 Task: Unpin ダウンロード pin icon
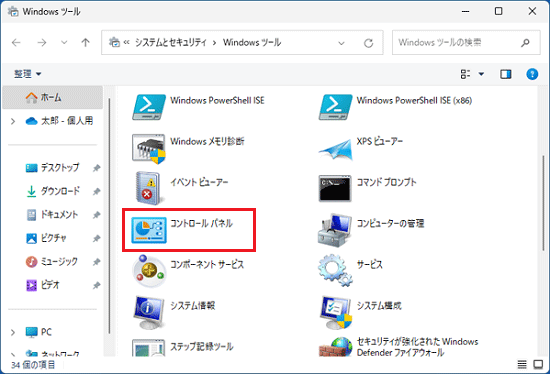coord(96,192)
